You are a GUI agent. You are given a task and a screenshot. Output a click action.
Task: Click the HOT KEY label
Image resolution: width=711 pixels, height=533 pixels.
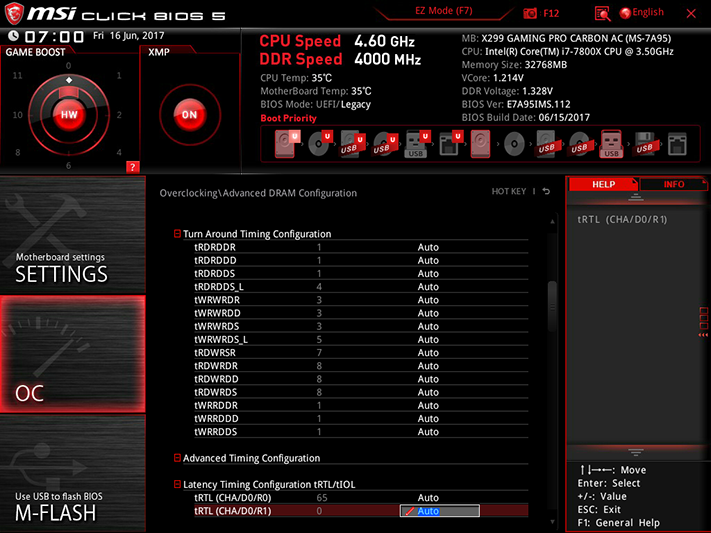509,191
